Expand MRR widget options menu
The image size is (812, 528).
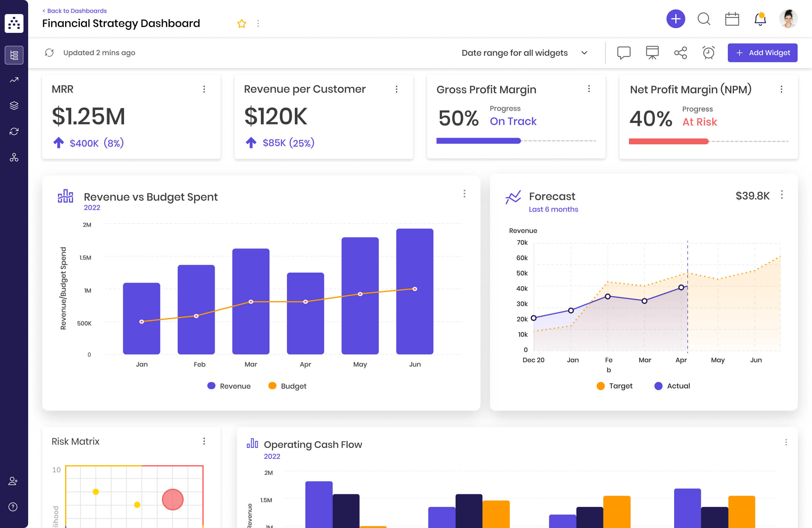pos(204,89)
